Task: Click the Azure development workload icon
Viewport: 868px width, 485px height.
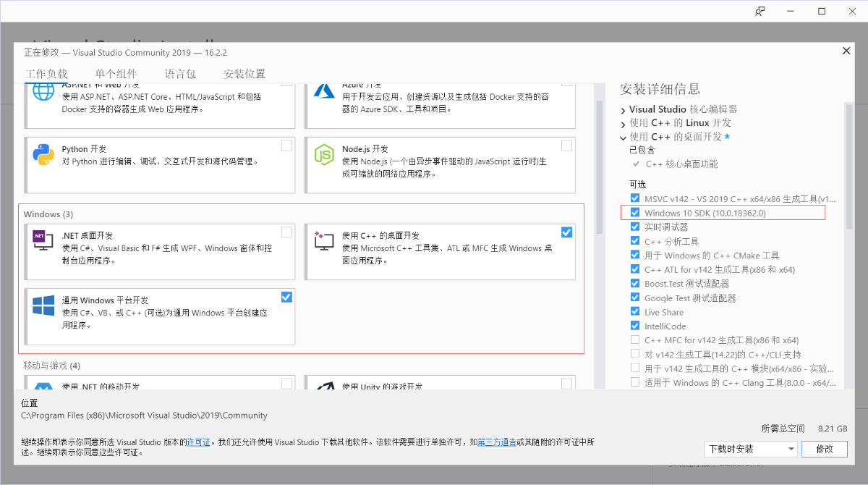Action: click(x=323, y=91)
